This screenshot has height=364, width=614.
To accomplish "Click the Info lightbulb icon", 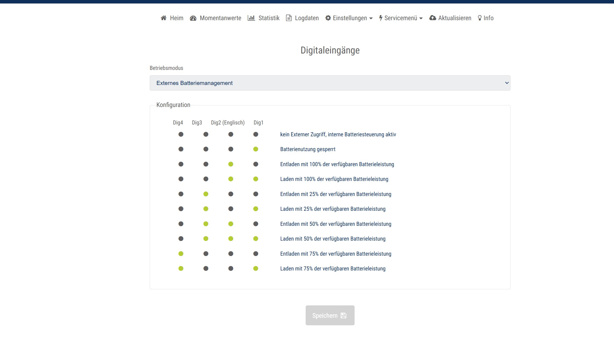I will coord(480,18).
